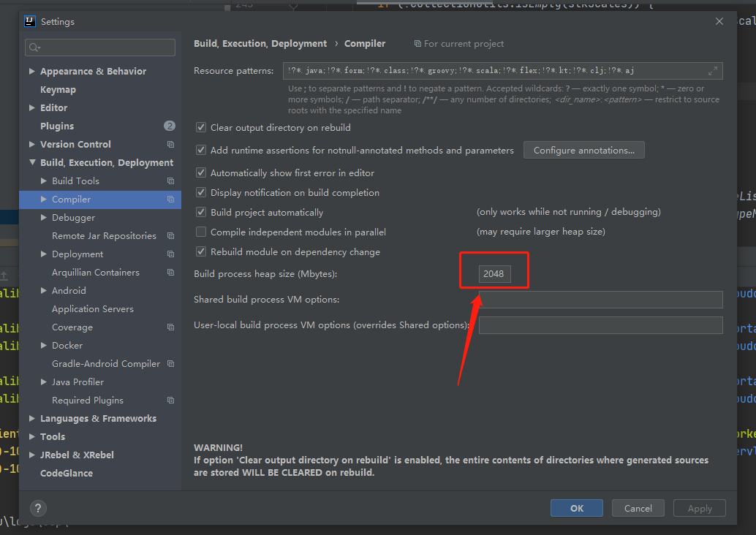Select Application Servers in tree
Image resolution: width=756 pixels, height=535 pixels.
[93, 309]
